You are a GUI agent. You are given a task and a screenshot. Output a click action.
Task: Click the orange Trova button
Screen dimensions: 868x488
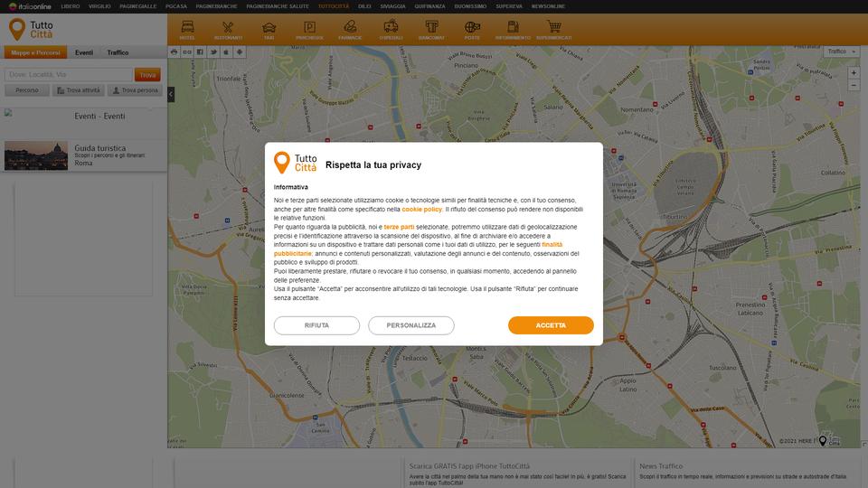pyautogui.click(x=147, y=75)
